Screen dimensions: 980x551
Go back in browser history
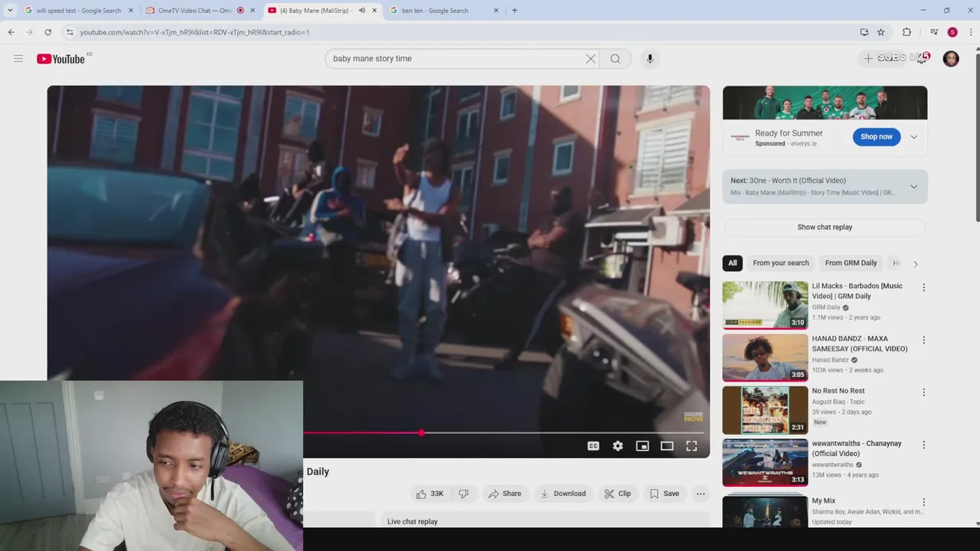11,32
